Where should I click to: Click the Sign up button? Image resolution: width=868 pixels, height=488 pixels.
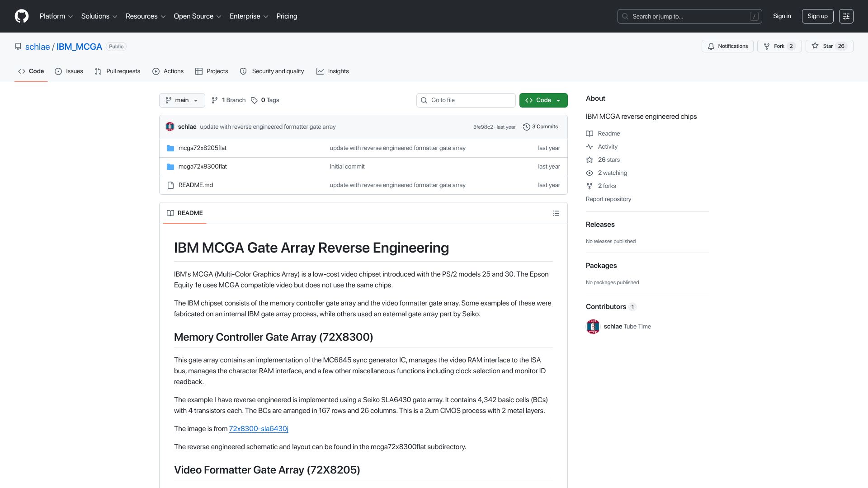(x=817, y=16)
